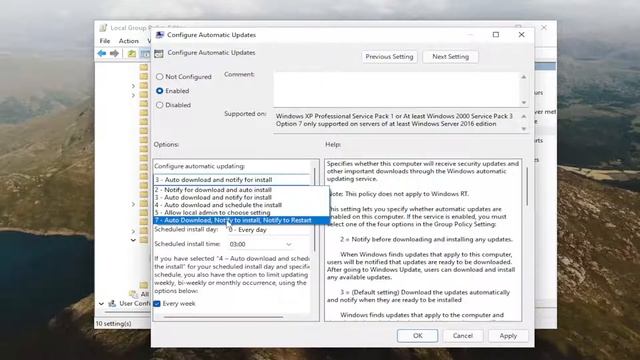Open File menu in Group Policy Editor
Screen dimensions: 640x360
pos(105,41)
